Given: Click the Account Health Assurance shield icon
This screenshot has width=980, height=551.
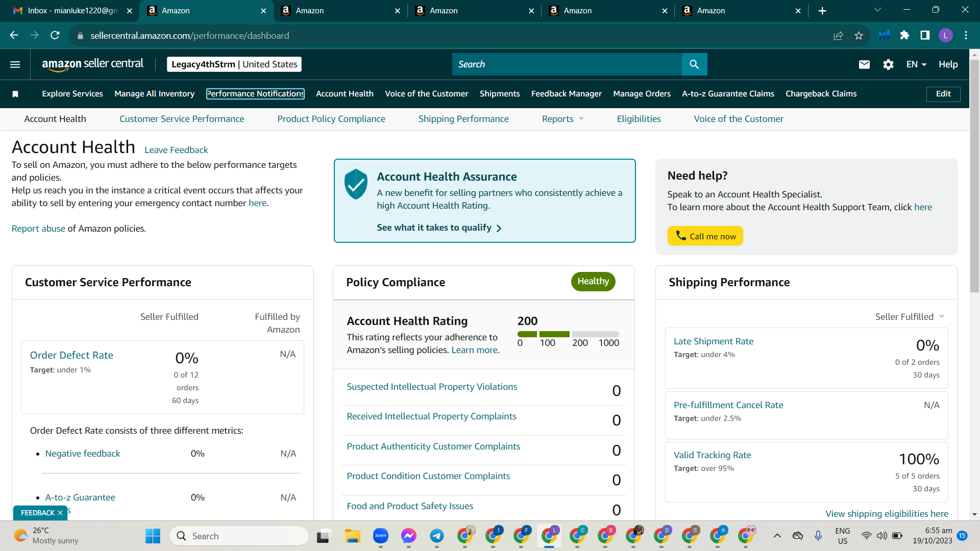Looking at the screenshot, I should tap(356, 184).
